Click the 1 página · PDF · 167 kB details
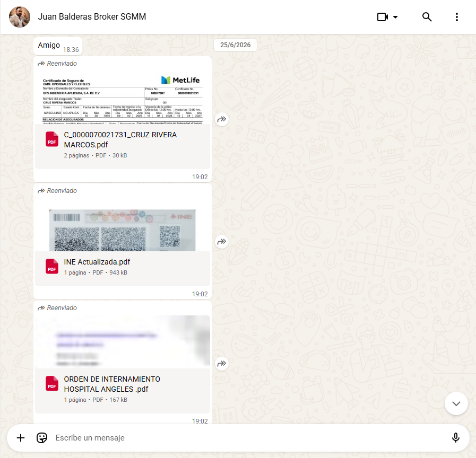476x458 pixels. click(x=96, y=400)
